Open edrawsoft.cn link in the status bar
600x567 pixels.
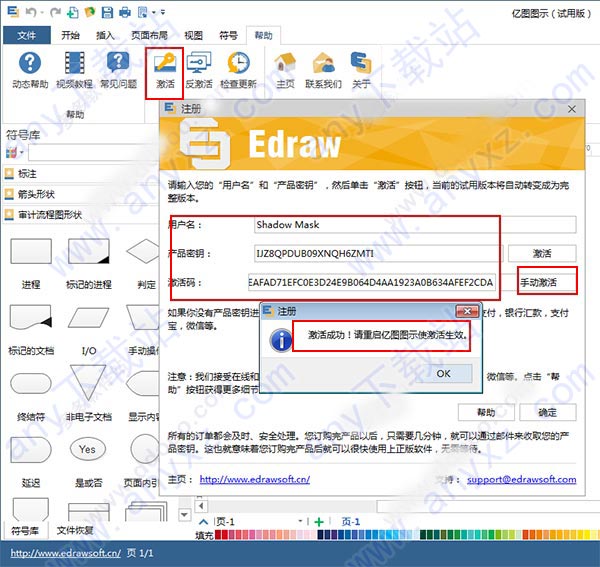[65, 553]
